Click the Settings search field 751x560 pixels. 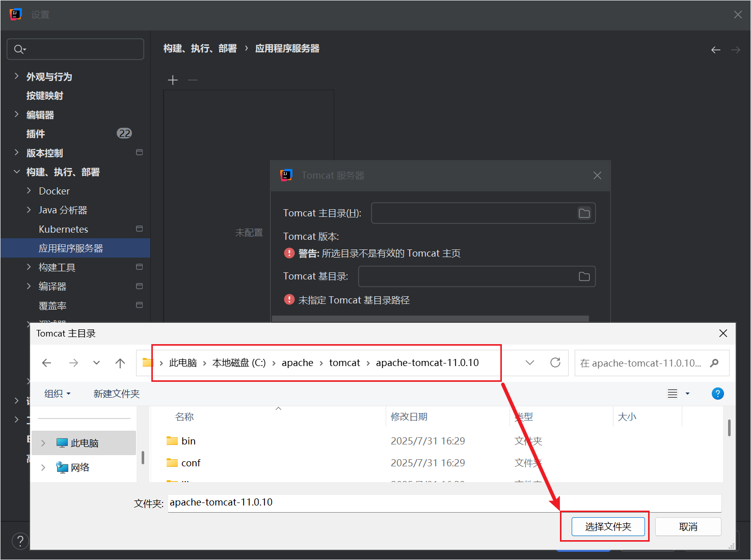pyautogui.click(x=75, y=49)
